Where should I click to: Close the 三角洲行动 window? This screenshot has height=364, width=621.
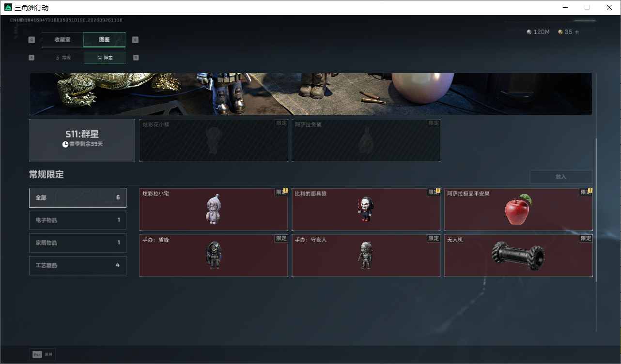609,8
